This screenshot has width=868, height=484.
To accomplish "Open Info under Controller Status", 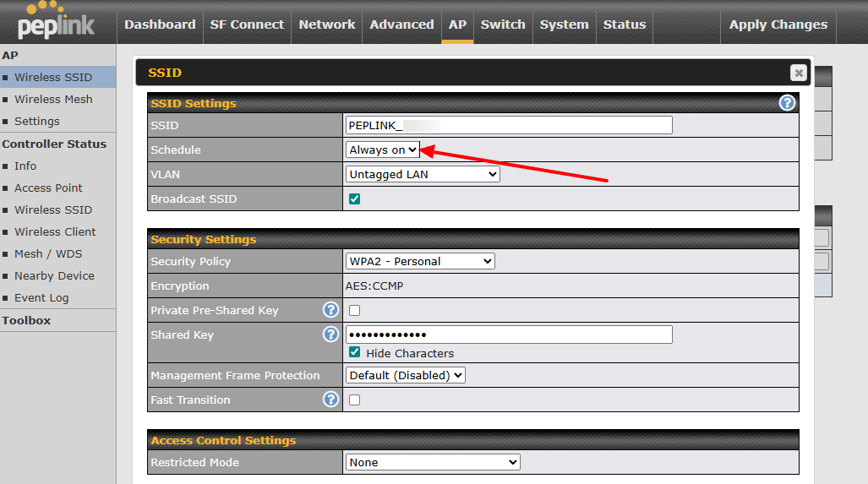I will (25, 166).
